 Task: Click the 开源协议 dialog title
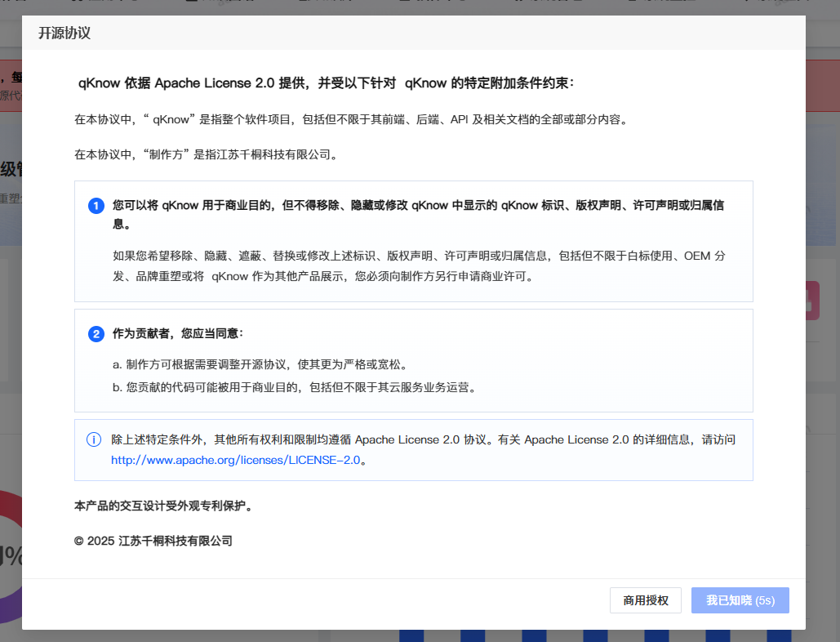coord(64,33)
